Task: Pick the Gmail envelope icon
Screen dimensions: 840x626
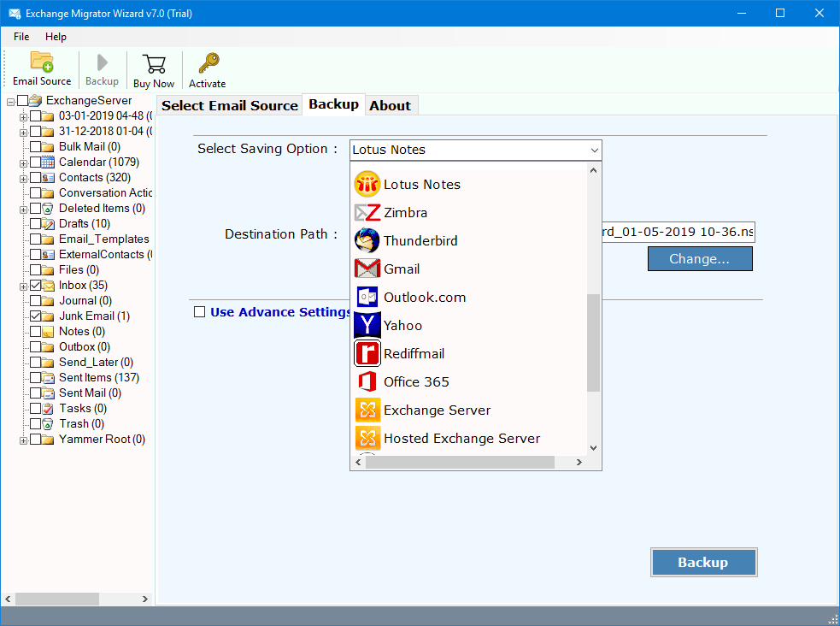Action: 367,269
